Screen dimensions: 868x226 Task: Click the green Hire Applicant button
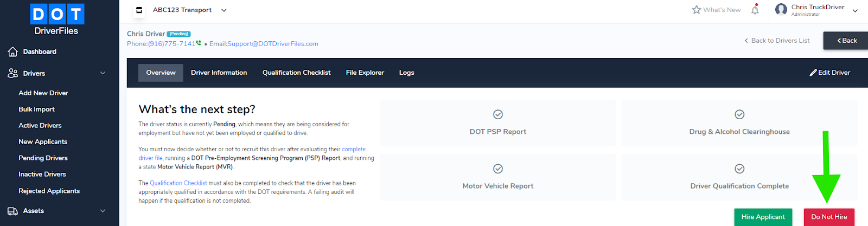coord(763,217)
